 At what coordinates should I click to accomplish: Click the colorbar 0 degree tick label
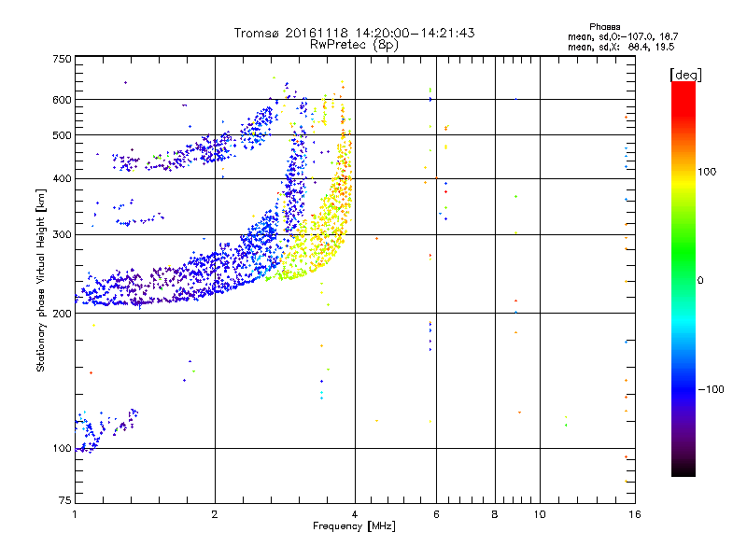[x=700, y=281]
